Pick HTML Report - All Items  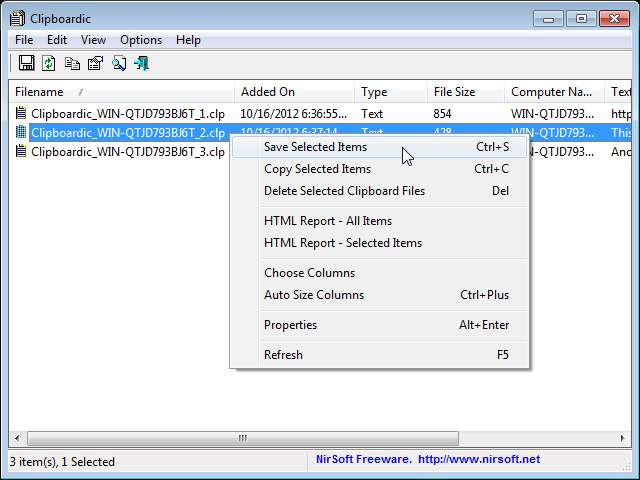point(327,221)
